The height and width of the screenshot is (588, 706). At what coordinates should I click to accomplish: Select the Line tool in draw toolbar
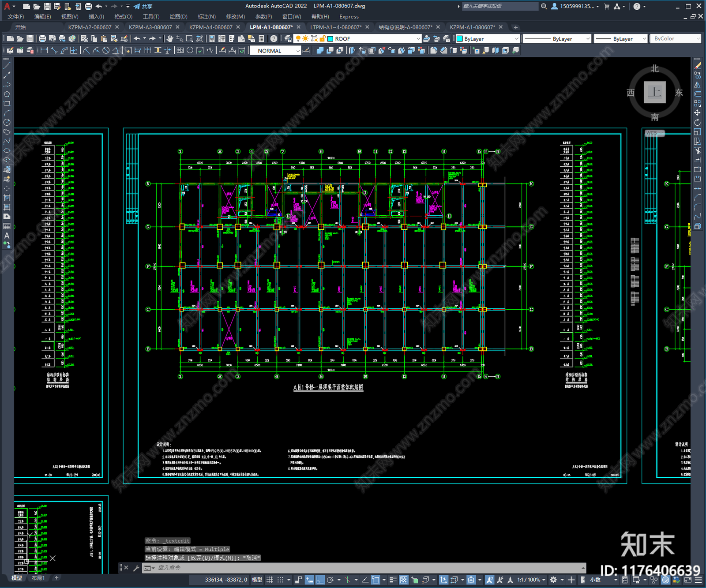click(x=7, y=66)
